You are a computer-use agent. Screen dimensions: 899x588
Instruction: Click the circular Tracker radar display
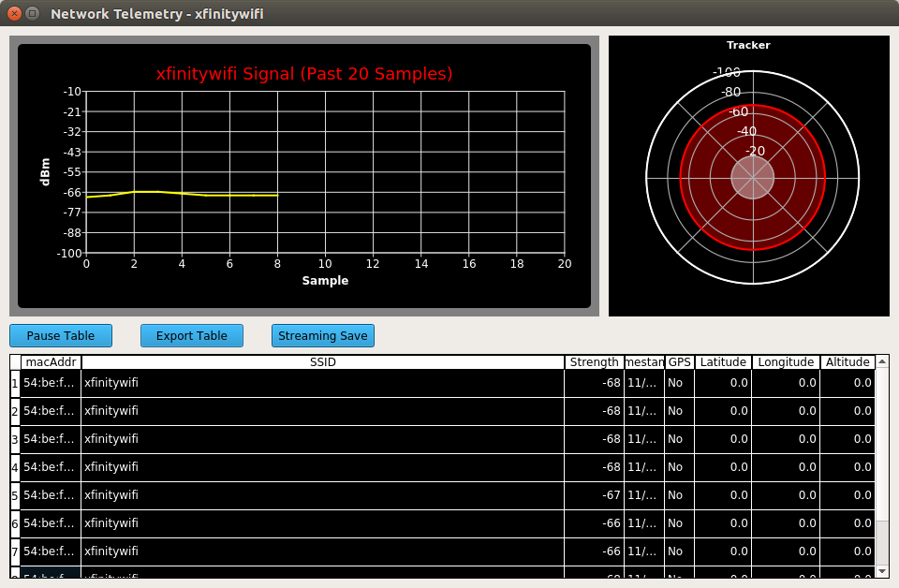click(x=749, y=178)
